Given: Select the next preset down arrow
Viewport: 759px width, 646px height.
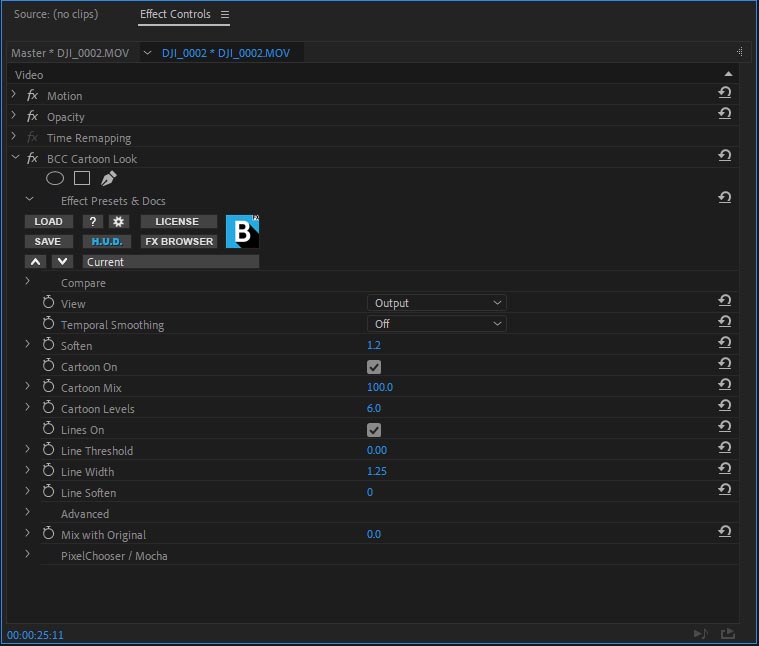Looking at the screenshot, I should point(62,262).
